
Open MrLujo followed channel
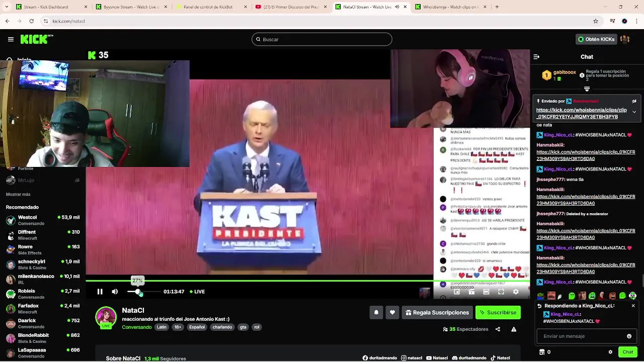pyautogui.click(x=43, y=180)
